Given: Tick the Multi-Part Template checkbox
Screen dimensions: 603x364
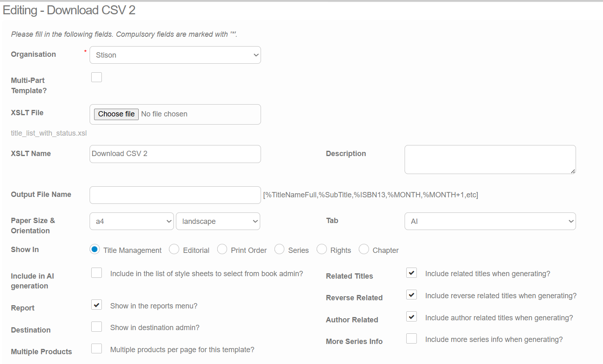Looking at the screenshot, I should 97,77.
